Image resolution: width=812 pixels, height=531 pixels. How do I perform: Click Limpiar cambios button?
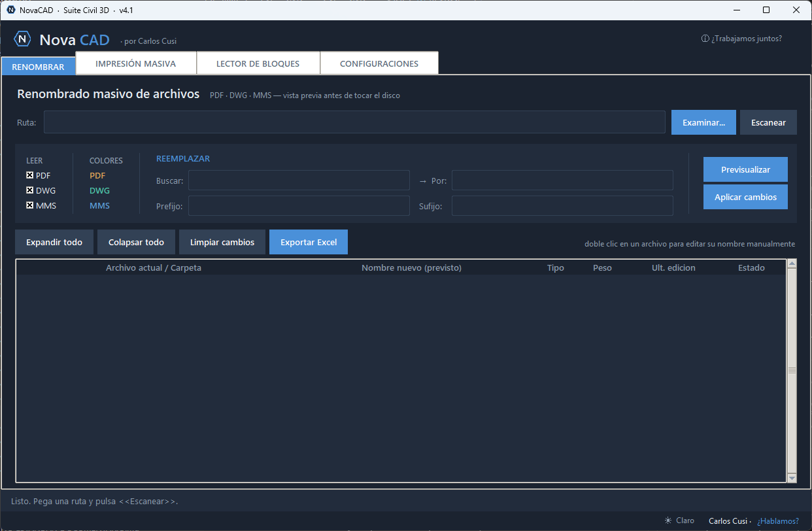click(x=222, y=242)
